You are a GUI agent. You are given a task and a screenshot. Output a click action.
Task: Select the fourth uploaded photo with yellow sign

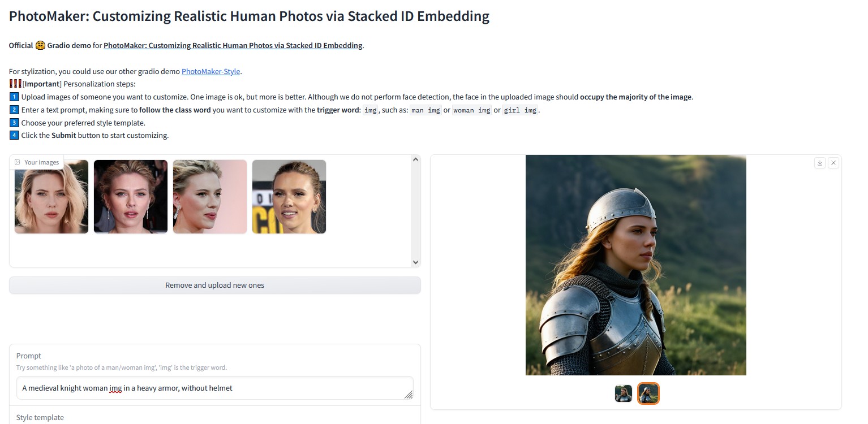[289, 197]
